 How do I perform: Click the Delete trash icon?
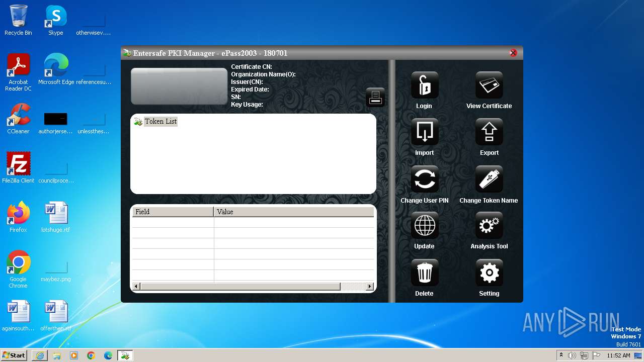[424, 273]
